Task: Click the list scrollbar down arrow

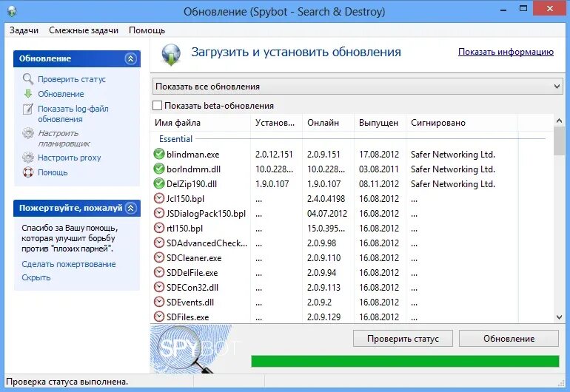Action: click(x=559, y=317)
